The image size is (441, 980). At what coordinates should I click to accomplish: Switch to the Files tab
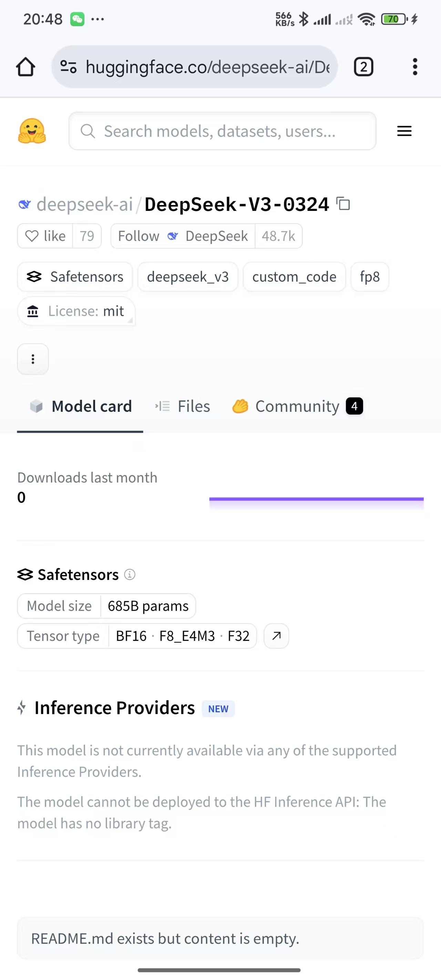183,406
